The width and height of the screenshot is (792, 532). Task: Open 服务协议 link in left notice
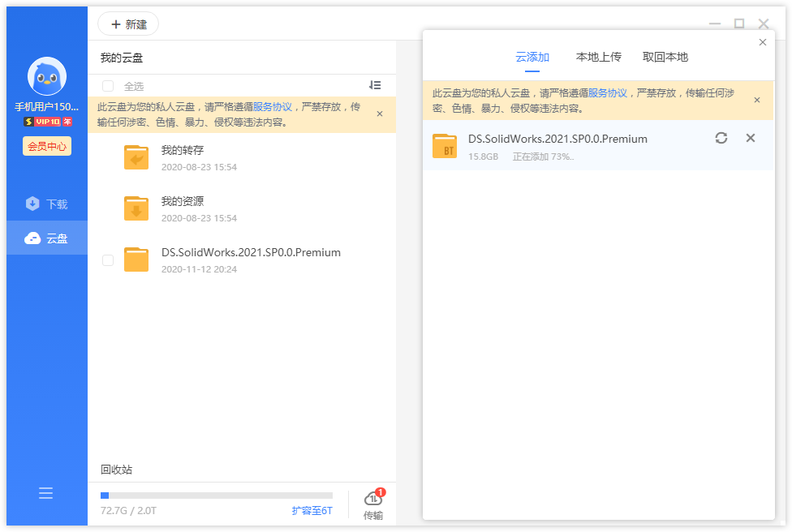[272, 107]
